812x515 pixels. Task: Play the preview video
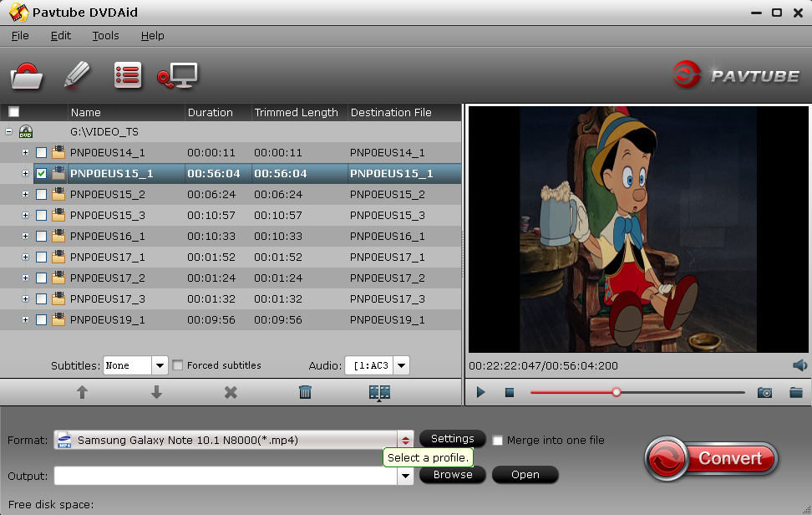click(480, 392)
